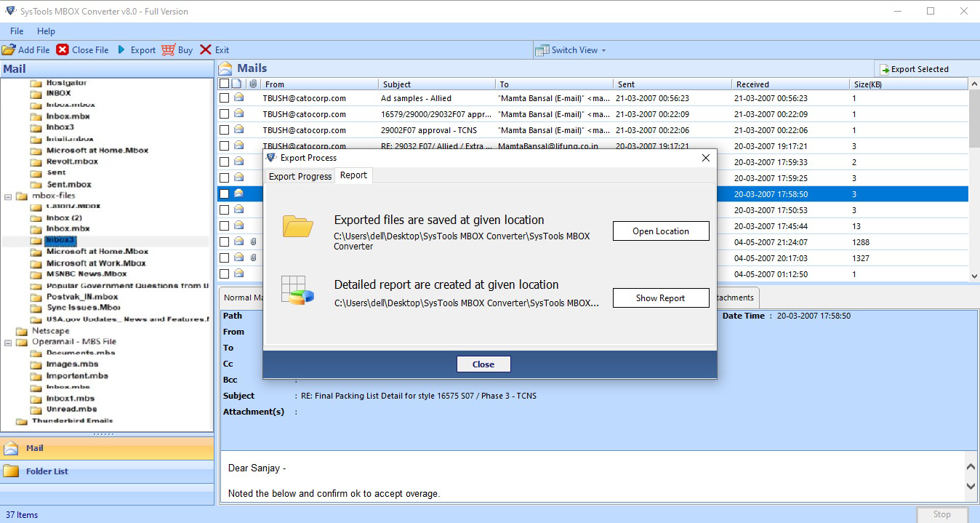Tick checkbox for the 1288 KB email

click(225, 242)
